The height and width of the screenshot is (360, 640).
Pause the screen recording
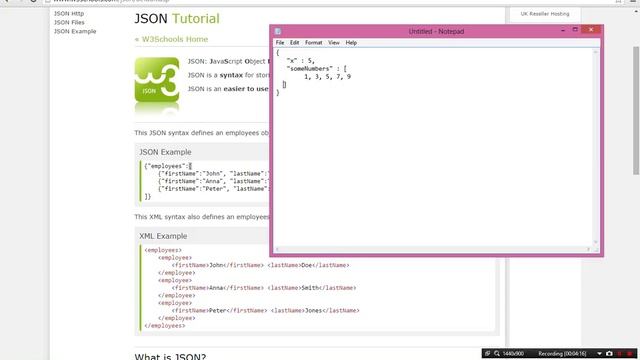click(620, 353)
